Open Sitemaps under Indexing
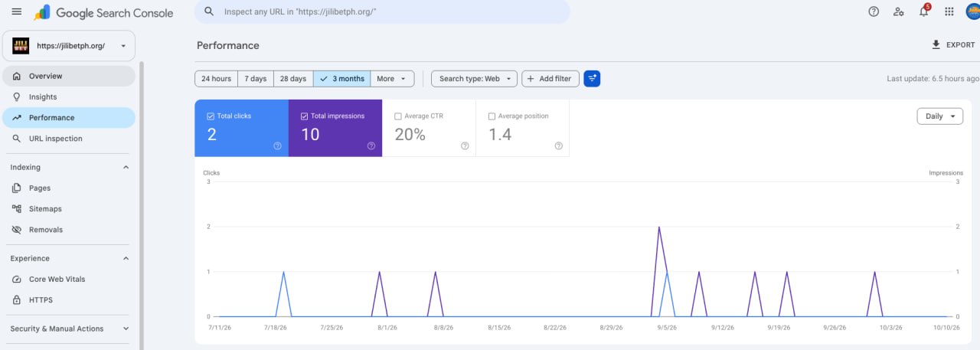The height and width of the screenshot is (350, 980). pyautogui.click(x=69, y=208)
